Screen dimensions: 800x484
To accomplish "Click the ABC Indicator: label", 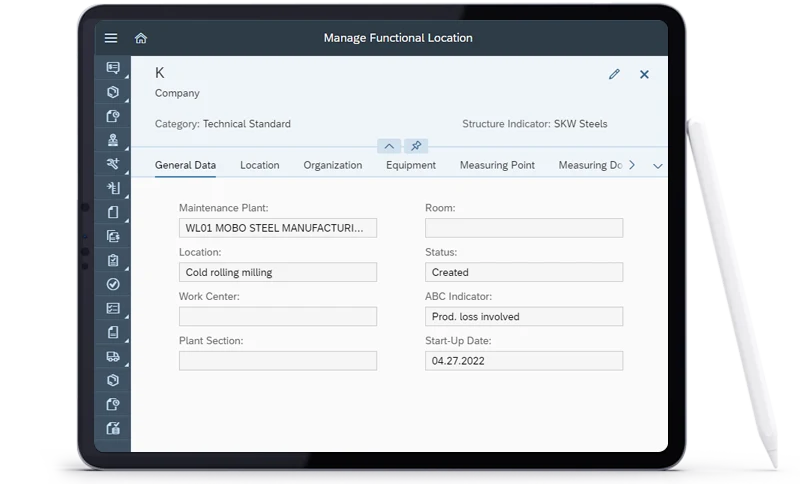I will (459, 296).
